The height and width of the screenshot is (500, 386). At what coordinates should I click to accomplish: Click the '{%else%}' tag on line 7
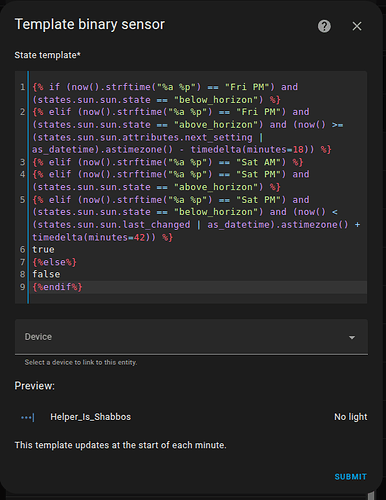54,262
